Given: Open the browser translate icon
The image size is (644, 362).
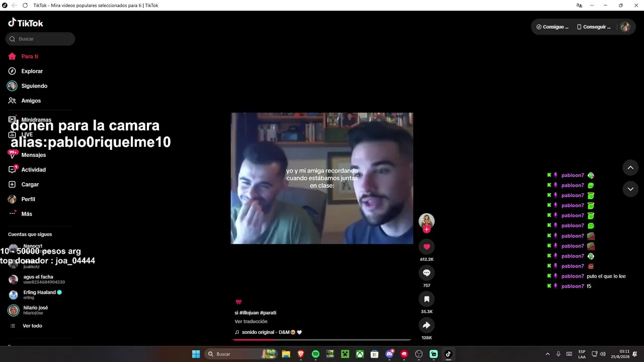Looking at the screenshot, I should tap(579, 6).
